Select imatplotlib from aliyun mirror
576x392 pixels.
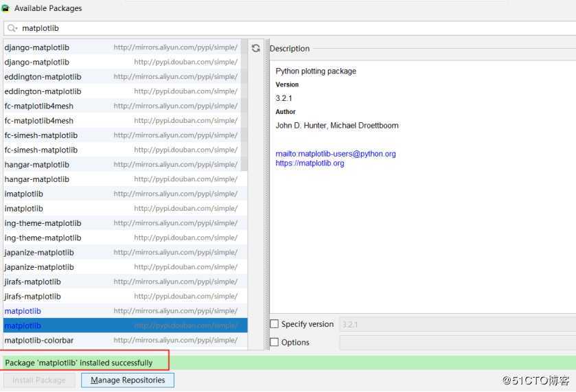click(x=125, y=194)
